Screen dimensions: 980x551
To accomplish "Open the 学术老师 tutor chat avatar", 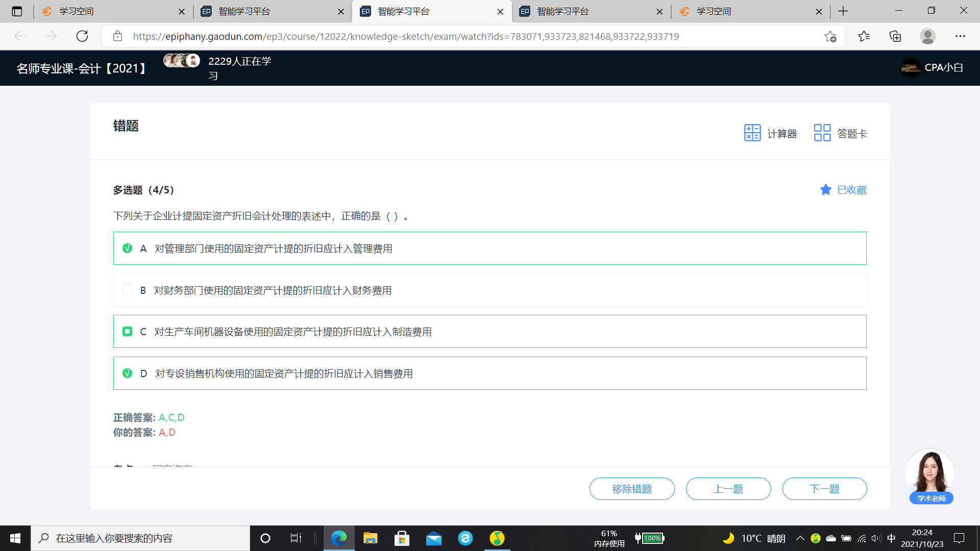I will pos(930,477).
